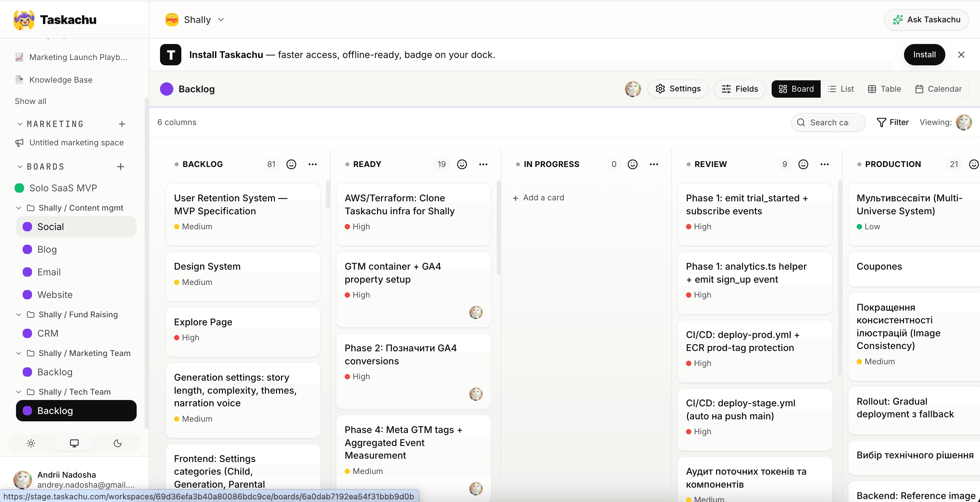Open emoji picker for IN PROGRESS column

[x=633, y=164]
